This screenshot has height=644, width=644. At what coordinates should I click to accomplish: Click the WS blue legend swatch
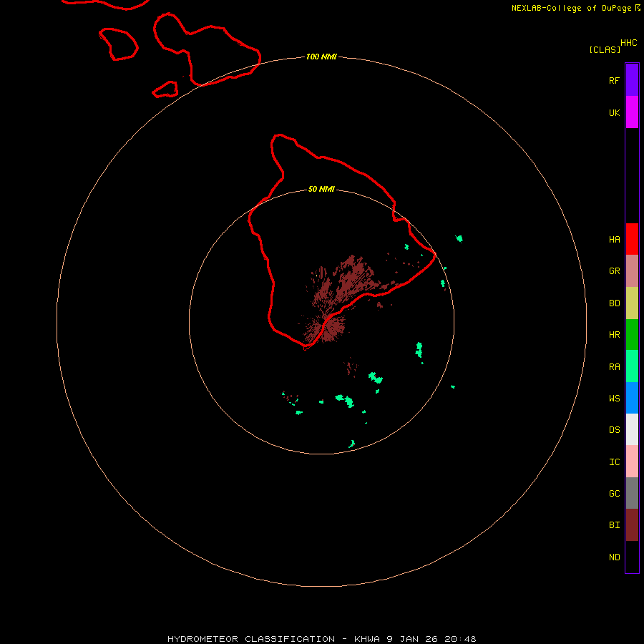(x=632, y=398)
